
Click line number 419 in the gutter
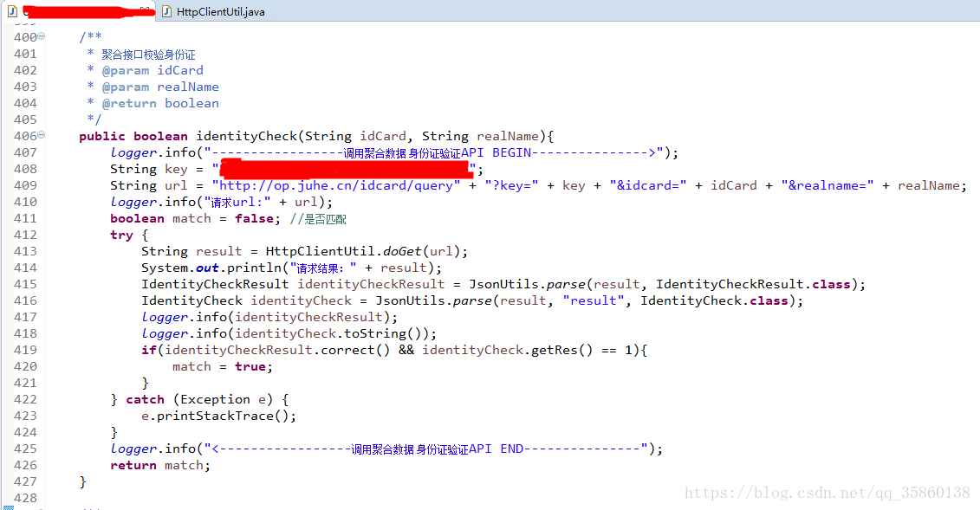[x=26, y=350]
